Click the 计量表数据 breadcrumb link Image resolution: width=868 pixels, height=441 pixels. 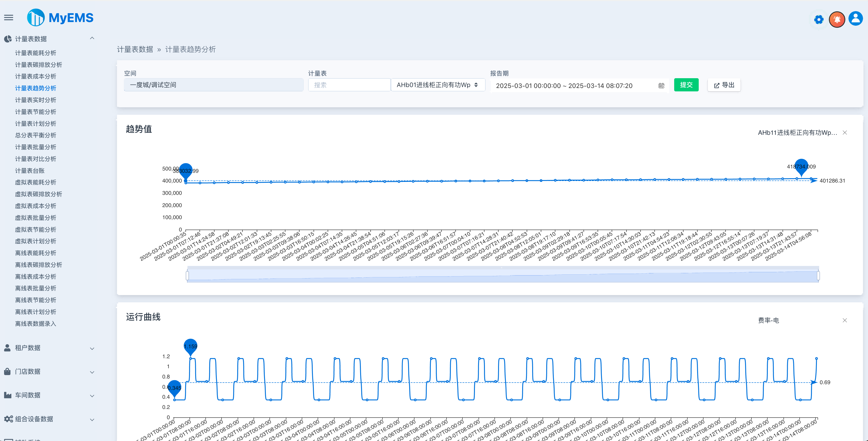pos(135,49)
